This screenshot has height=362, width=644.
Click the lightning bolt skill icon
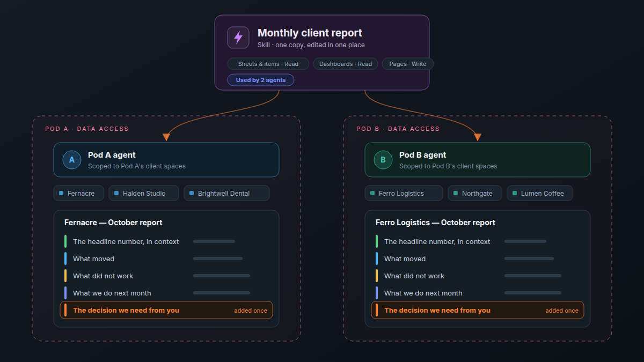point(238,38)
